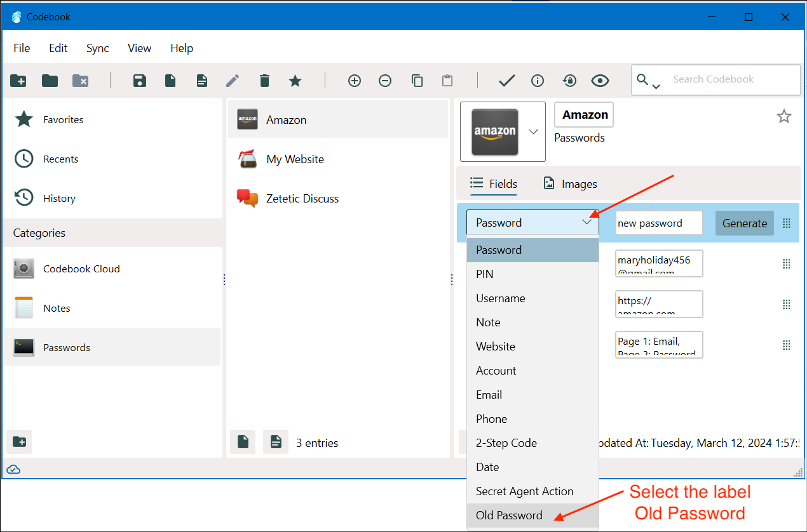Open the Codebook Cloud category

(113, 269)
